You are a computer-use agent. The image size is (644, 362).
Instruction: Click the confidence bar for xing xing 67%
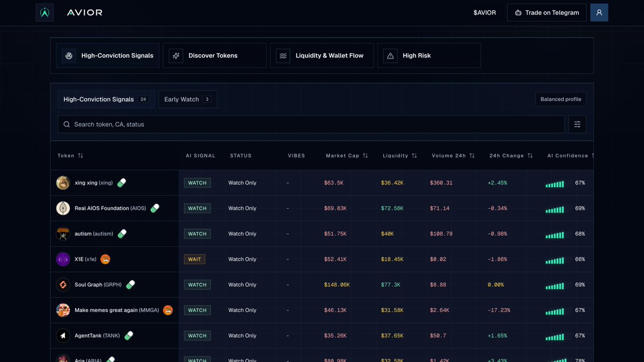tap(555, 184)
